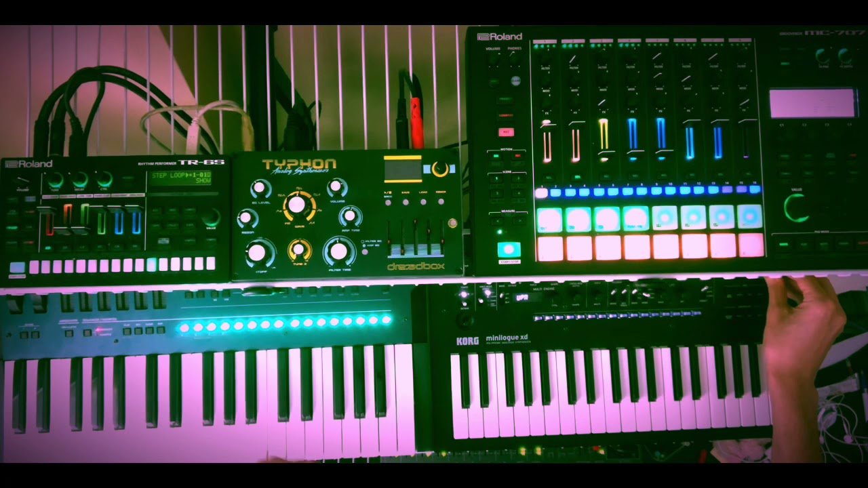Tap the first white step button on the TR-6S
Viewport: 868px width, 488px height.
click(33, 266)
